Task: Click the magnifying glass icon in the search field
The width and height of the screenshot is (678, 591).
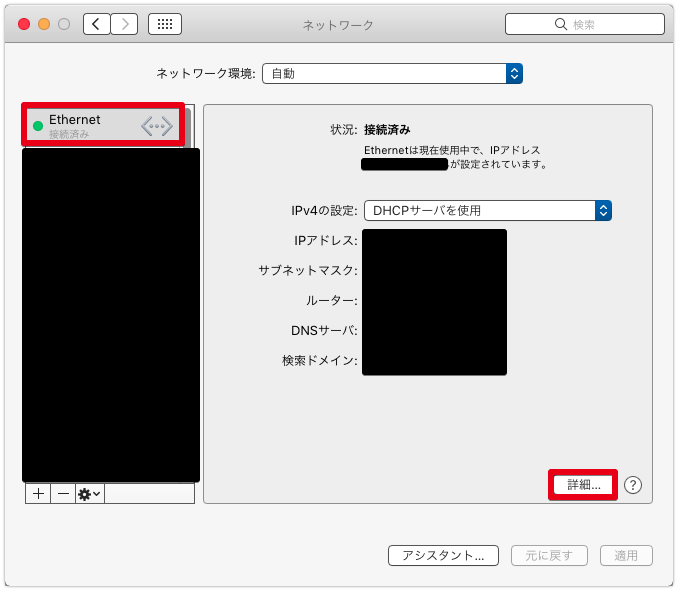Action: [561, 24]
